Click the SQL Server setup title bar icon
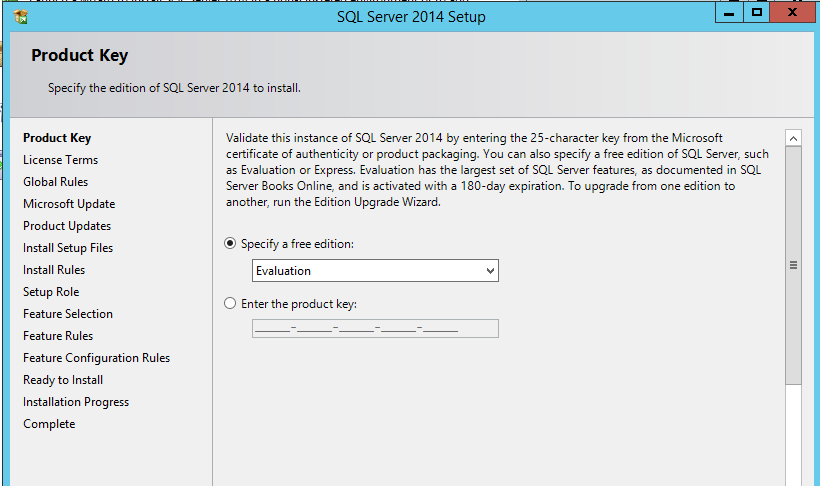Image resolution: width=820 pixels, height=486 pixels. [21, 17]
